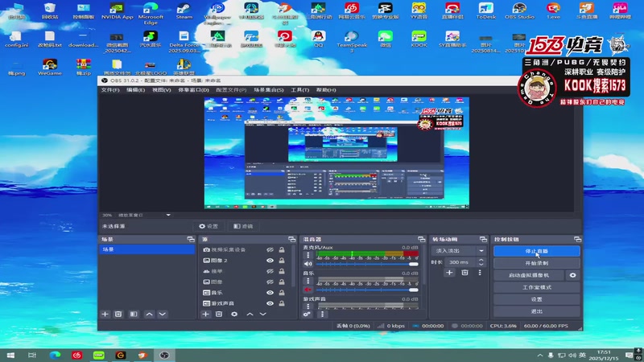
Task: Open virtual camera settings gear
Action: coord(572,275)
